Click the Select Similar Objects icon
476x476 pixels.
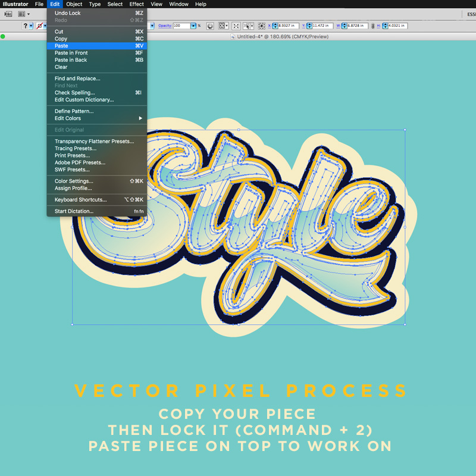pos(247,26)
